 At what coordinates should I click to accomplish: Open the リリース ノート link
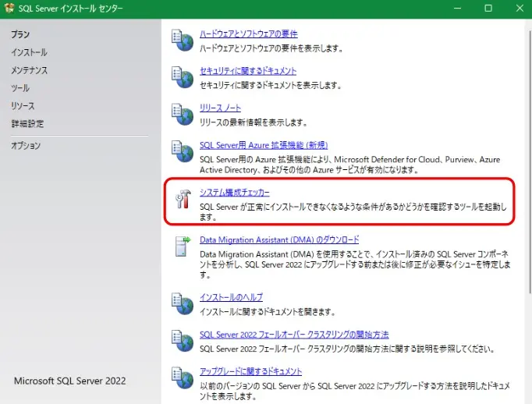tap(220, 108)
